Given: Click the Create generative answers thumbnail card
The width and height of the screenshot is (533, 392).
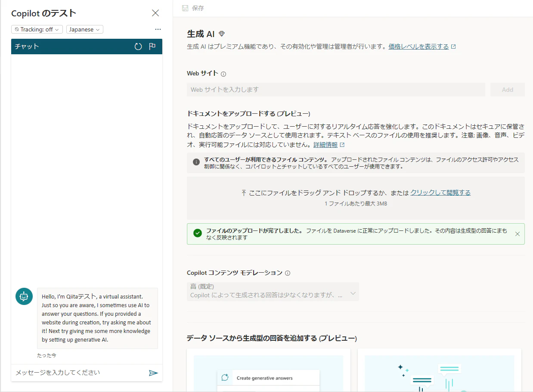Looking at the screenshot, I should (x=269, y=370).
